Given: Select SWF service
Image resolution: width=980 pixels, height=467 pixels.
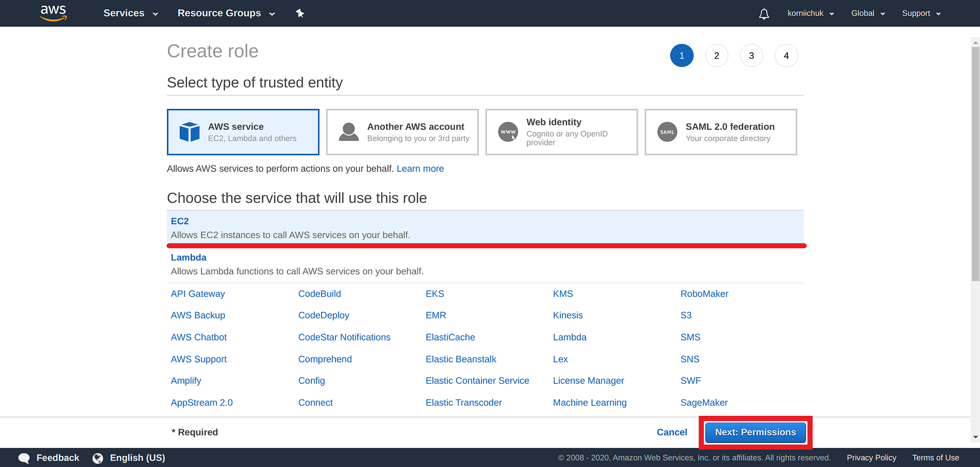Looking at the screenshot, I should coord(690,381).
